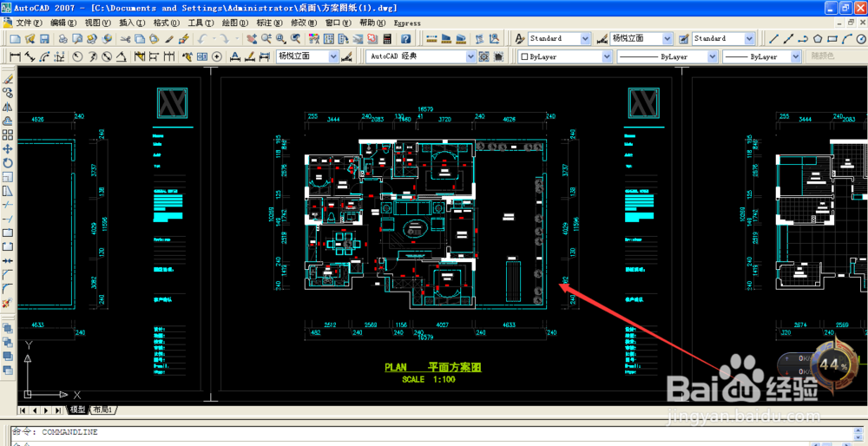Click the Text Style manager icon
Screen dimensions: 868x446
tap(520, 39)
